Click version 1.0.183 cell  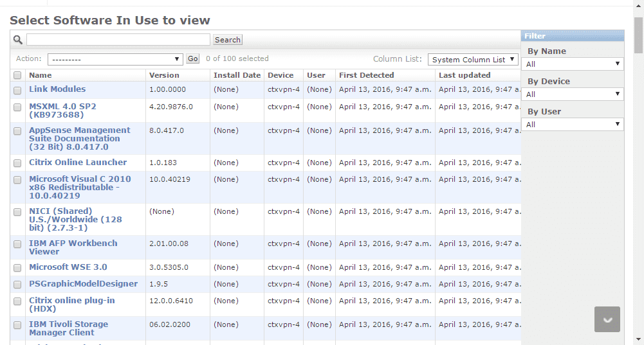(163, 163)
